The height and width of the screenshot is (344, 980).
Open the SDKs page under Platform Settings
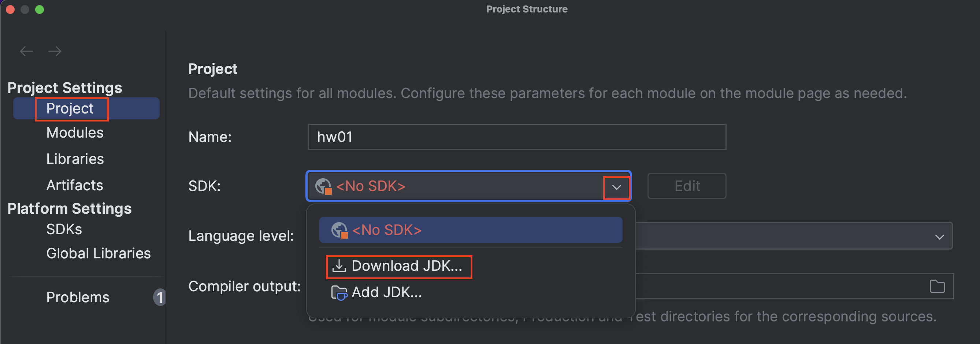coord(64,229)
